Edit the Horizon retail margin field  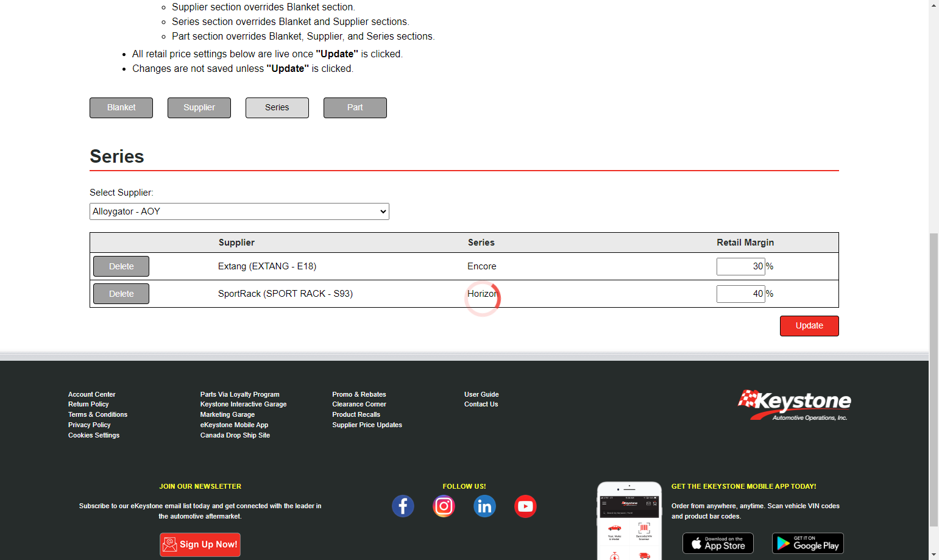(x=741, y=294)
